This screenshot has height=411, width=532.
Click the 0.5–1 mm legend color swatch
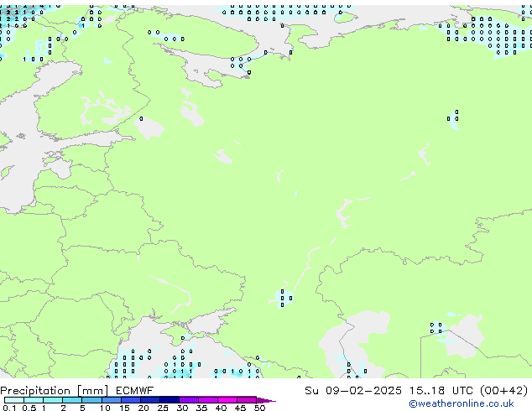[x=34, y=400]
